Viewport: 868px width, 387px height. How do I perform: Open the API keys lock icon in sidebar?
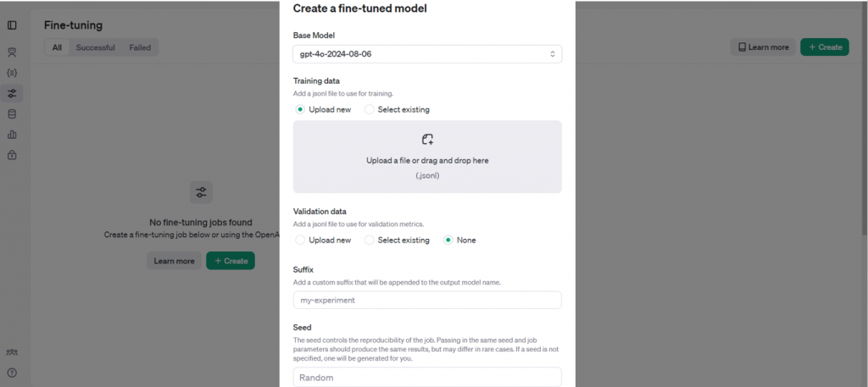[12, 155]
